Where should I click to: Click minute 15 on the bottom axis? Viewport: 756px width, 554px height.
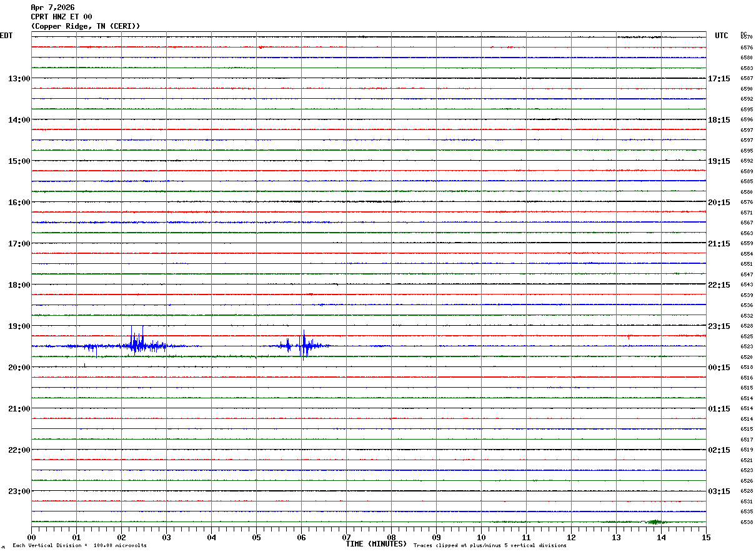click(x=706, y=537)
